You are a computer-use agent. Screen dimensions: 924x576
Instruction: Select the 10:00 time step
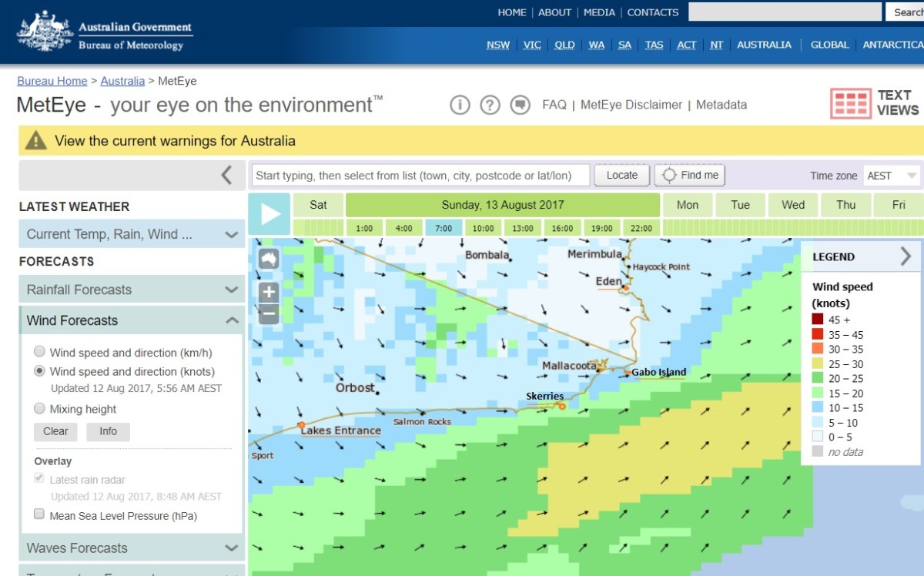(x=483, y=228)
